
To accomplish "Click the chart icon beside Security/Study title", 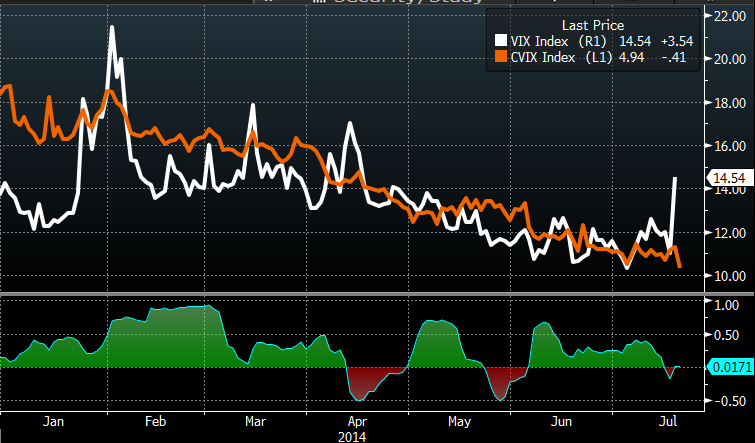I will click(x=321, y=4).
